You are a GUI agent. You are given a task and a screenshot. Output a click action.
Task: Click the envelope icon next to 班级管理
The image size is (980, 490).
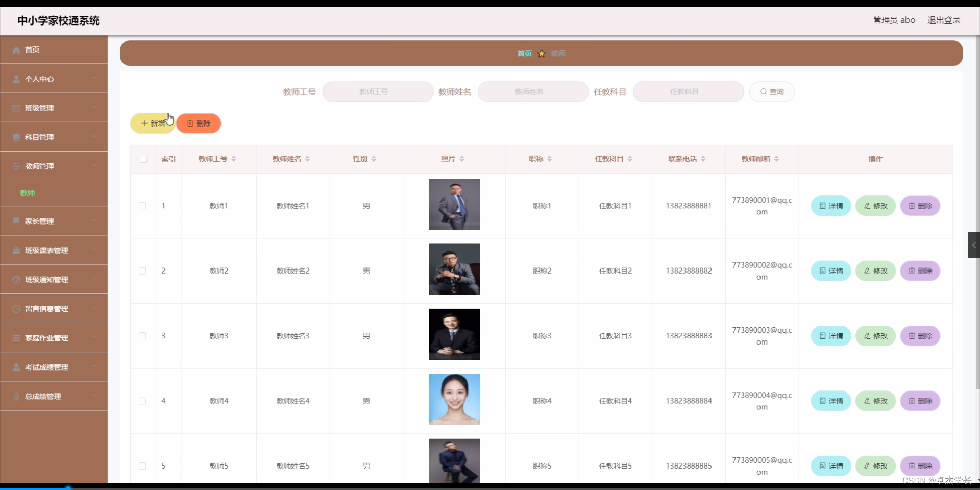(16, 108)
